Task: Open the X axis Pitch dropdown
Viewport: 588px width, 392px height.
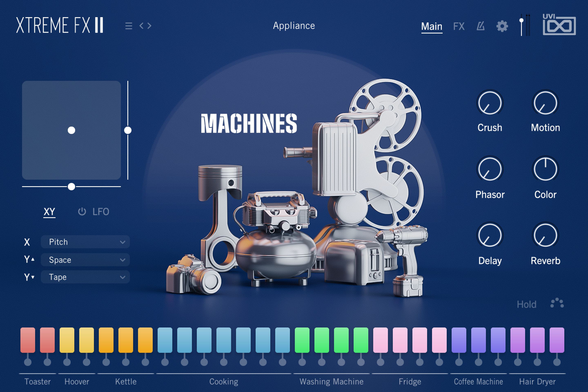Action: [85, 242]
